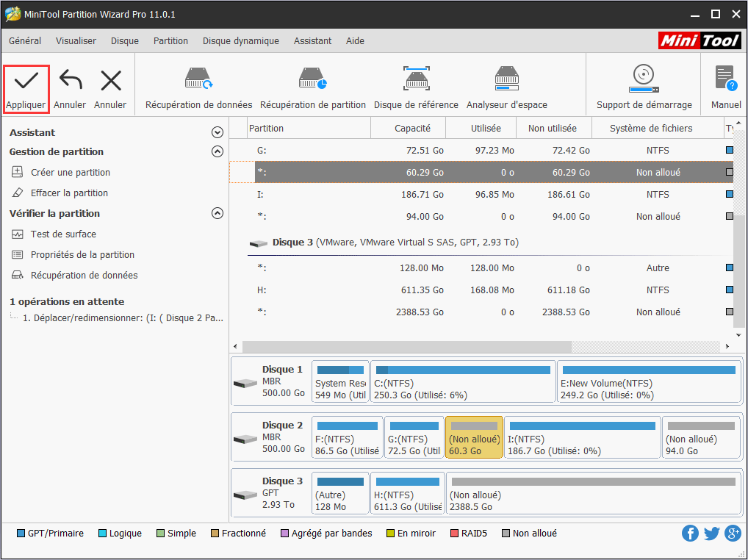This screenshot has height=560, width=748.
Task: Click the X discard Annuler button
Action: point(110,89)
